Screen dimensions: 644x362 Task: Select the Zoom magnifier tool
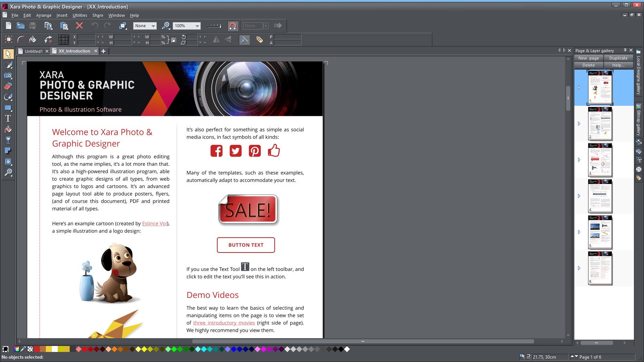[x=8, y=172]
